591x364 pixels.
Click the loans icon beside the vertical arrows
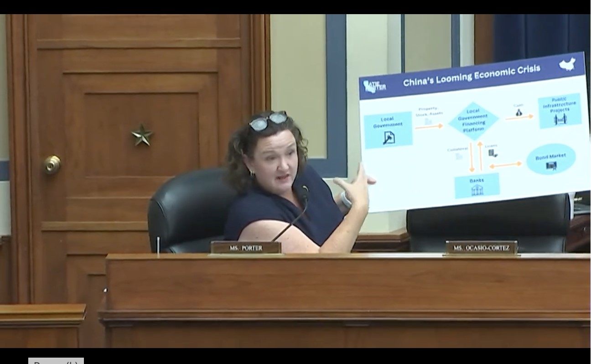[x=493, y=153]
